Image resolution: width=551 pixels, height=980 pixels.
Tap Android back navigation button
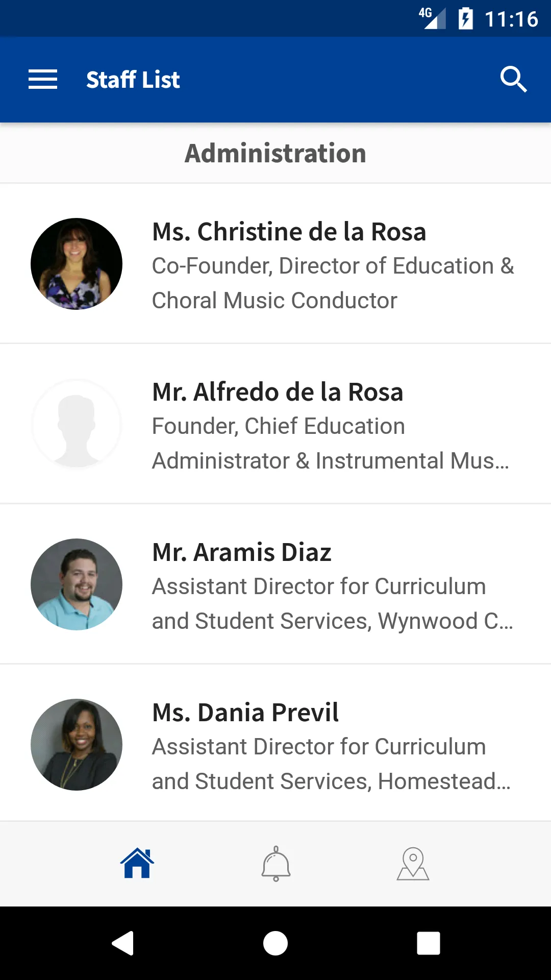pyautogui.click(x=123, y=943)
